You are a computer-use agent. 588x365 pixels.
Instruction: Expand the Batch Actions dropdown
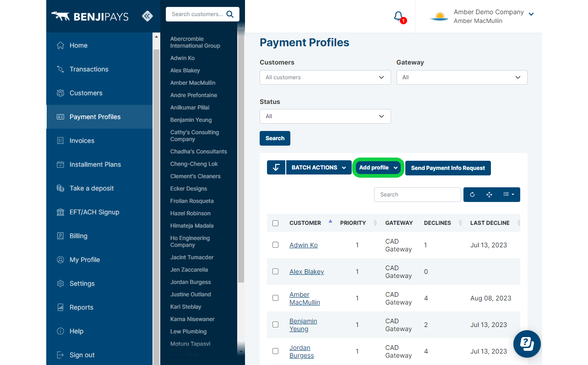click(x=319, y=168)
